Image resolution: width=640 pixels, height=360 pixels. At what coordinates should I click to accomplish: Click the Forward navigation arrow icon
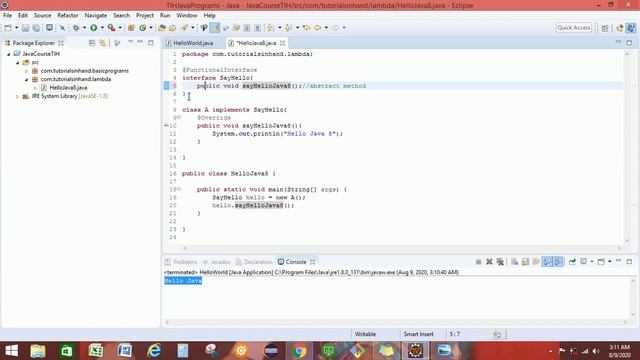tap(335, 28)
